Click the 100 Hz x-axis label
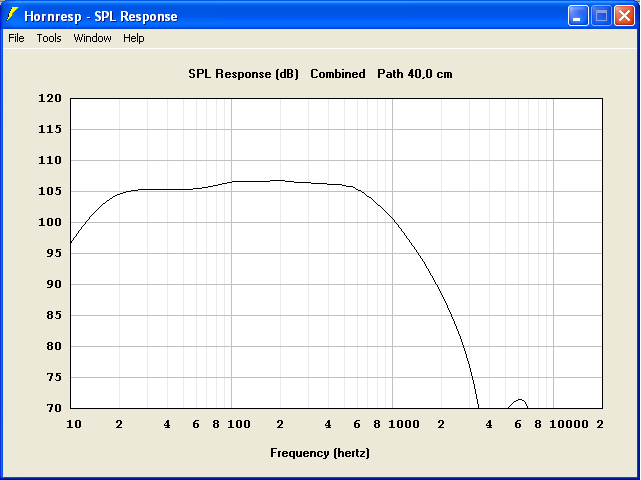This screenshot has height=480, width=641. 239,424
